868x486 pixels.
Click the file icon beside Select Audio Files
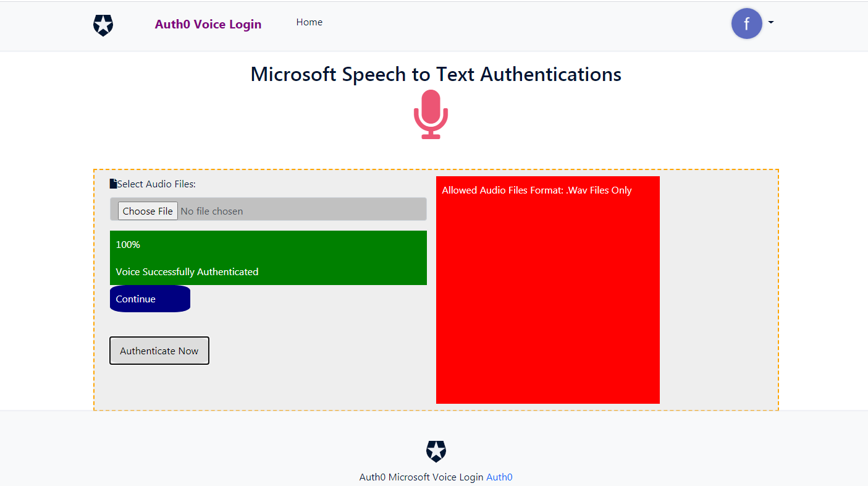(113, 184)
